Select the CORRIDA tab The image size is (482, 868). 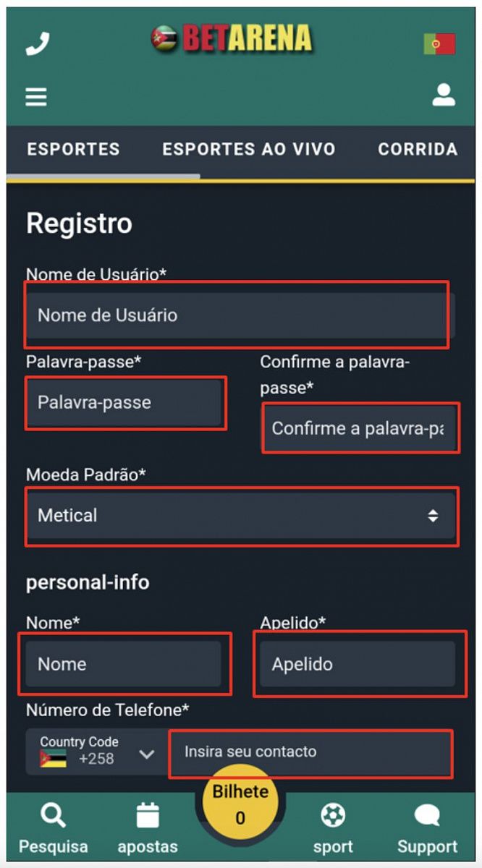tap(417, 149)
